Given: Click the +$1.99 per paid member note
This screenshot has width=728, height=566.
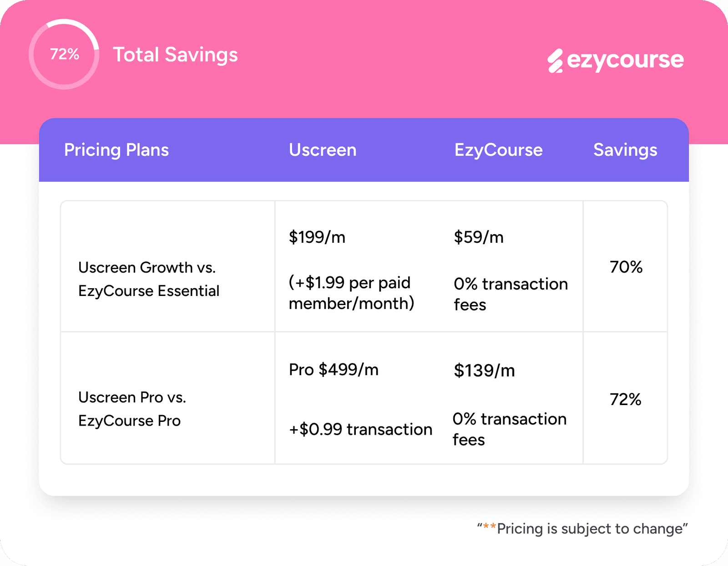Looking at the screenshot, I should click(351, 293).
